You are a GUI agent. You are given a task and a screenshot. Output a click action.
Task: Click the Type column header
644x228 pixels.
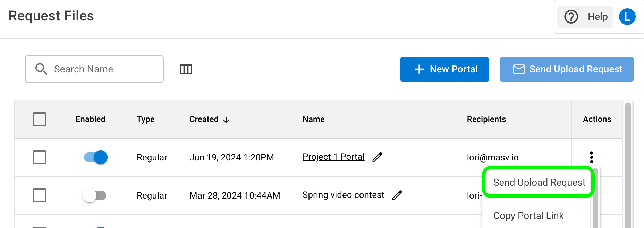(x=146, y=119)
